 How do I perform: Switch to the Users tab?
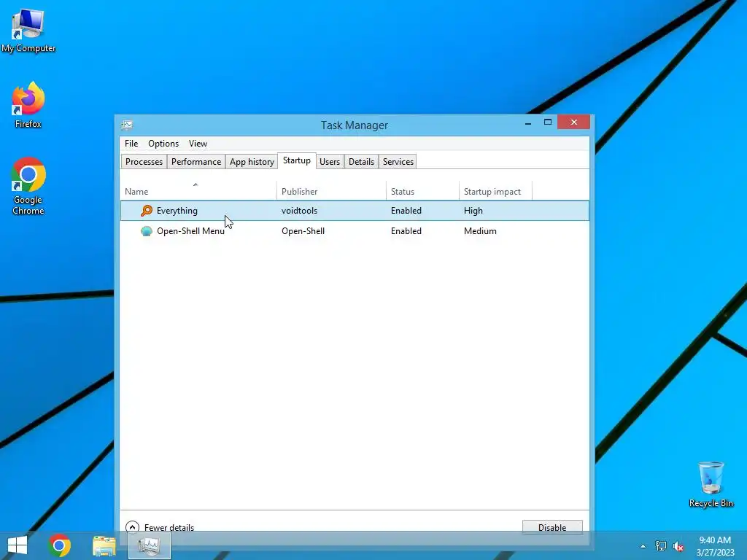coord(330,162)
